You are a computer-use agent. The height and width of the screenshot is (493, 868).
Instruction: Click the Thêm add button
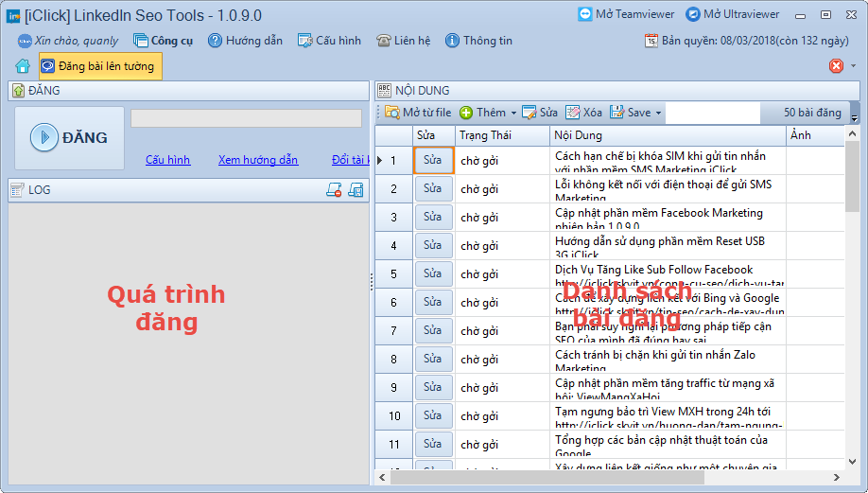pos(482,113)
